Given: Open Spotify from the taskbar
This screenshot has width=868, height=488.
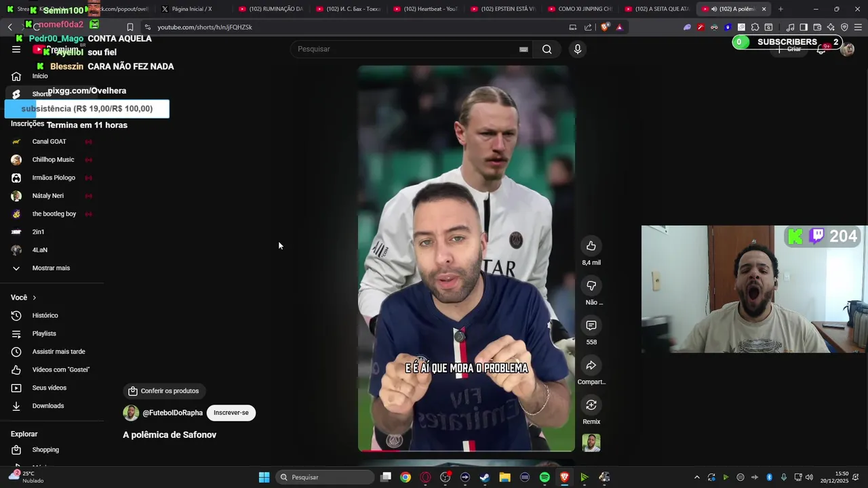Looking at the screenshot, I should point(545,477).
